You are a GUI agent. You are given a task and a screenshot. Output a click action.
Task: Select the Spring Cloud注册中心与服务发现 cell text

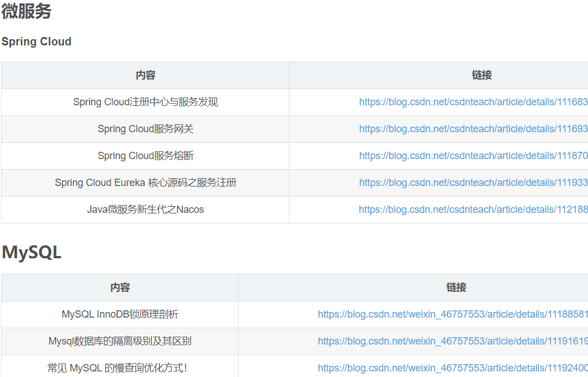(146, 102)
